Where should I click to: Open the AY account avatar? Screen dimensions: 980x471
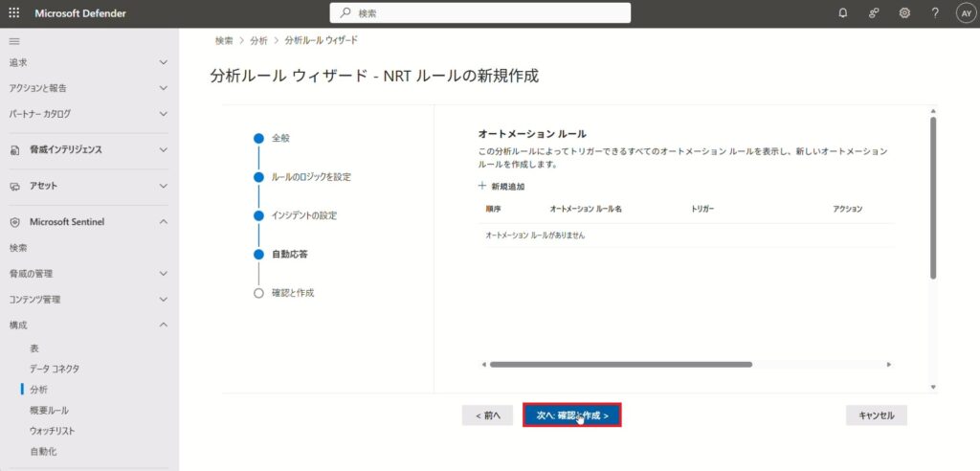tap(965, 13)
